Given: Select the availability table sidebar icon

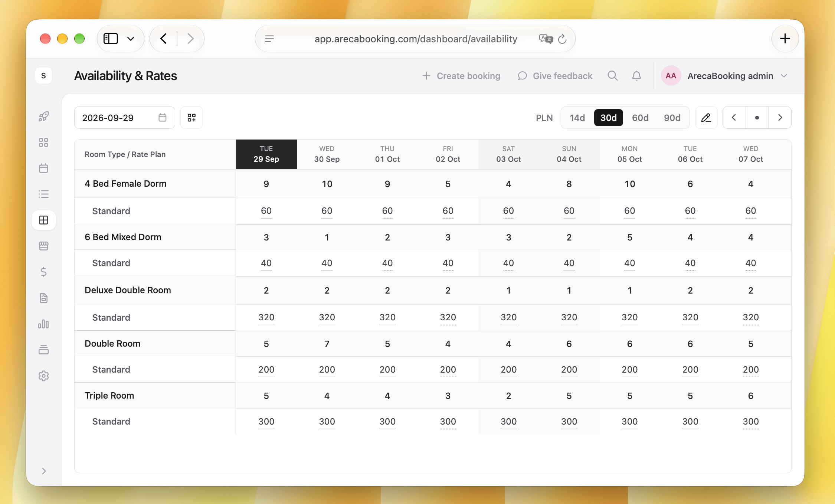Looking at the screenshot, I should [x=44, y=220].
